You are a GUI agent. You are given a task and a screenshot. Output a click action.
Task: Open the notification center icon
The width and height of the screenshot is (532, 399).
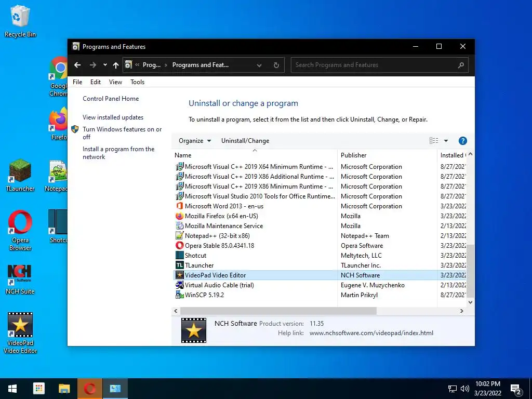coord(516,389)
